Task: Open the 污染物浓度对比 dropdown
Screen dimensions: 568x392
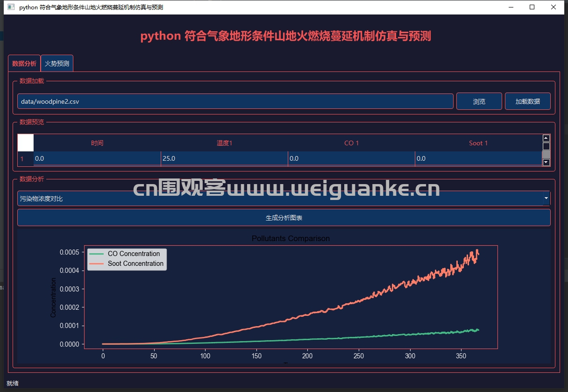Action: [280, 199]
